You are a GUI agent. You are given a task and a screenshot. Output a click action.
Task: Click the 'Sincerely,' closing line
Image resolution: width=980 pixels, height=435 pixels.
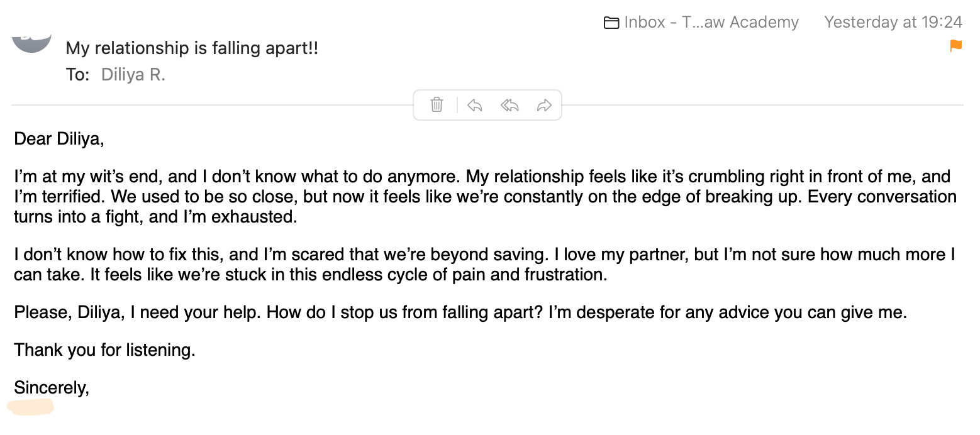(52, 388)
